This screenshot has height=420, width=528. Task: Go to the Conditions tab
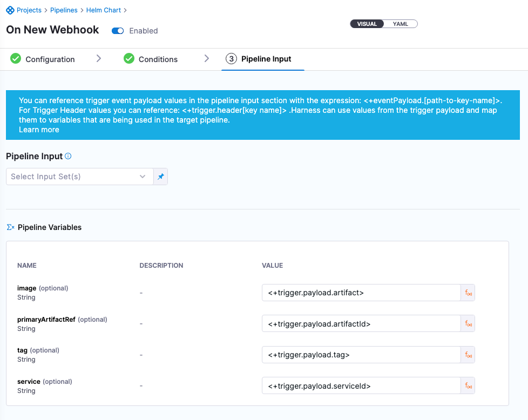click(x=158, y=59)
